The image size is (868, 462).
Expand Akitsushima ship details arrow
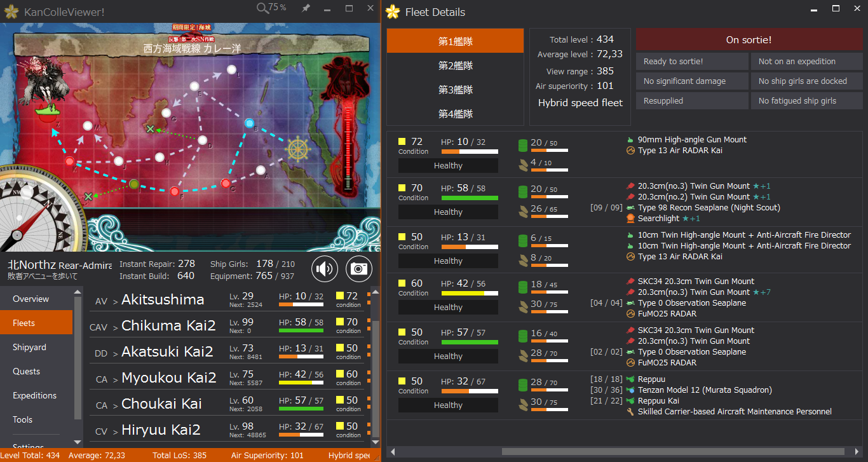point(116,302)
